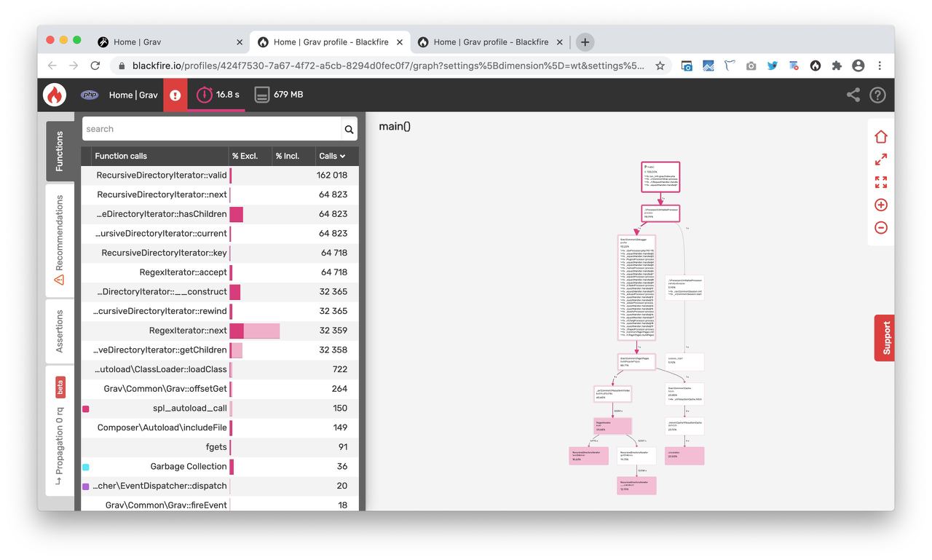Select RecursiveDirectoryIterator::key row
932x560 pixels.
(220, 253)
